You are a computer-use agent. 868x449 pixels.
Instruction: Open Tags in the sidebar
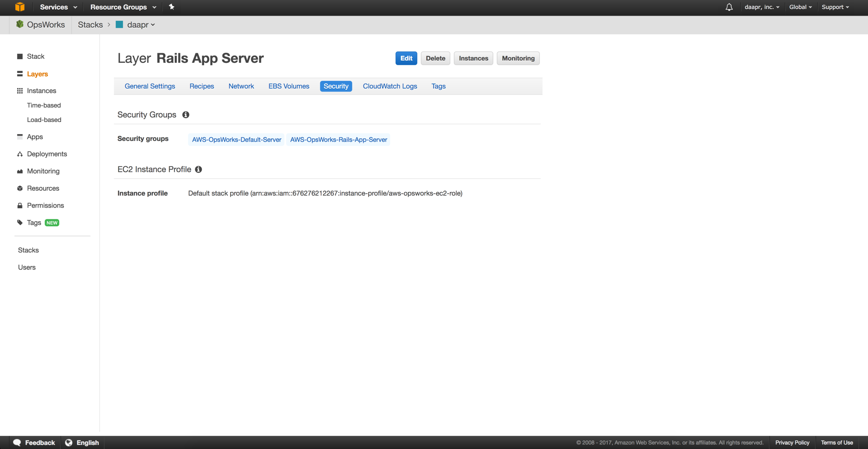coord(34,223)
